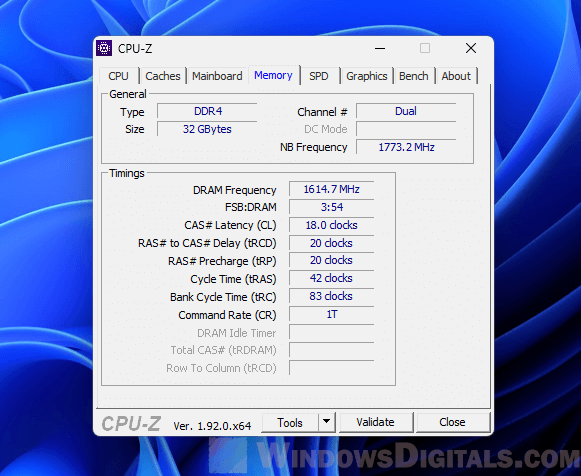Screen dimensions: 581x476
Task: Click the CPU-Z logo at bottom left
Action: [x=131, y=423]
